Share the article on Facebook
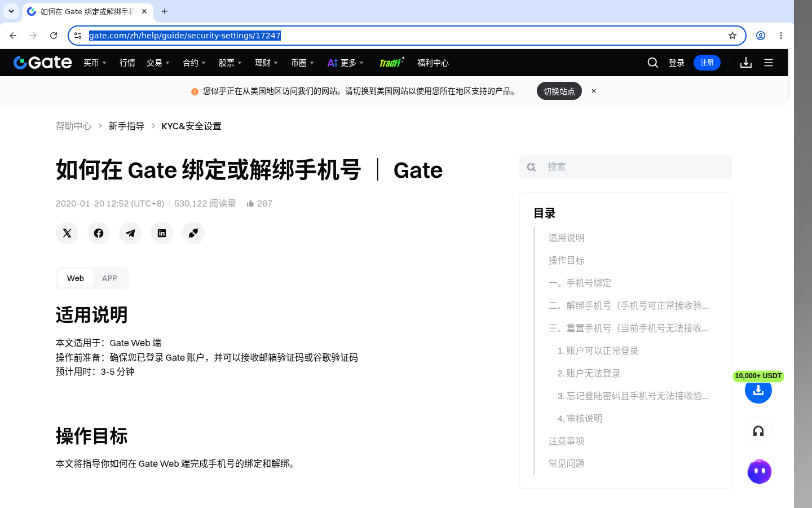The width and height of the screenshot is (812, 508). tap(99, 233)
